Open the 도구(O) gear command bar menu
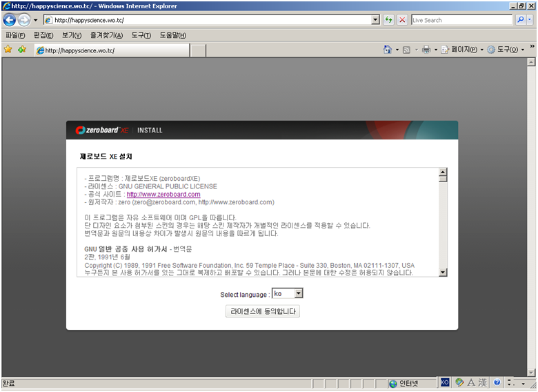Image resolution: width=538 pixels, height=392 pixels. tap(506, 50)
